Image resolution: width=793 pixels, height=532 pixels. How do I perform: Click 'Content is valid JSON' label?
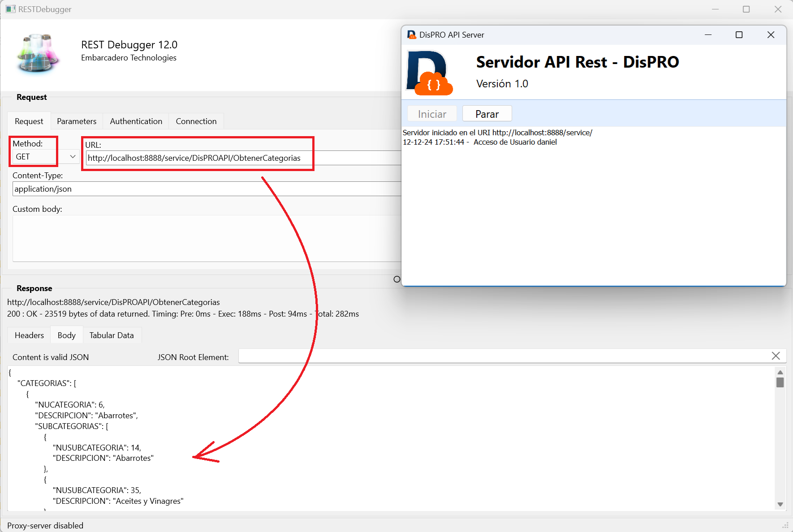click(x=51, y=357)
